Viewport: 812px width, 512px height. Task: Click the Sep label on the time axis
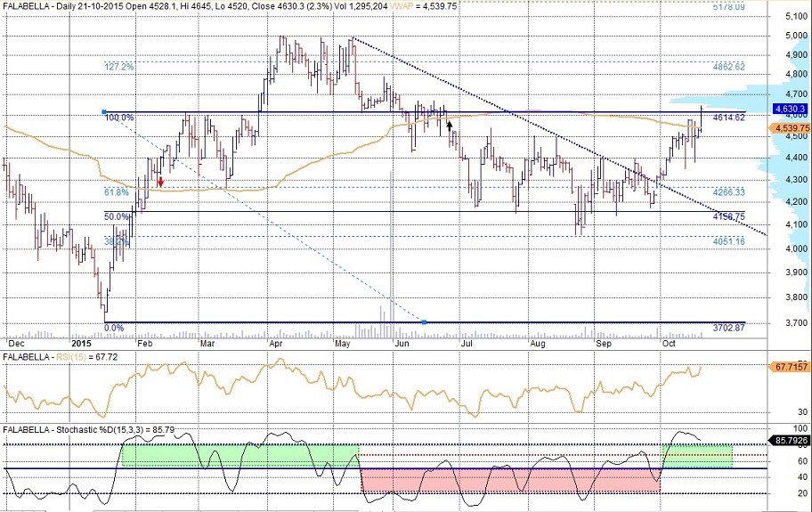pos(604,343)
